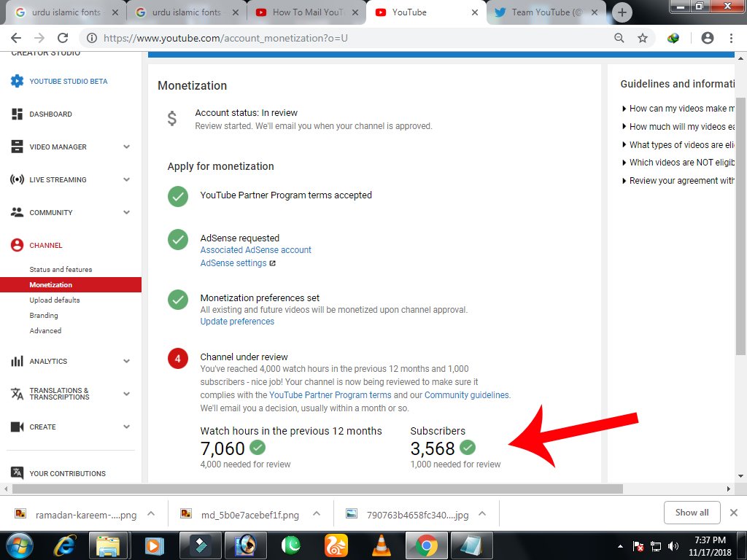Viewport: 747px width, 560px height.
Task: Open download options for ramadan-kareem png
Action: [151, 514]
